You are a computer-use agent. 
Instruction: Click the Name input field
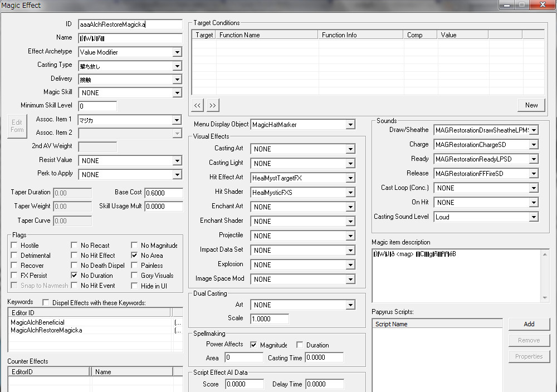tap(130, 38)
